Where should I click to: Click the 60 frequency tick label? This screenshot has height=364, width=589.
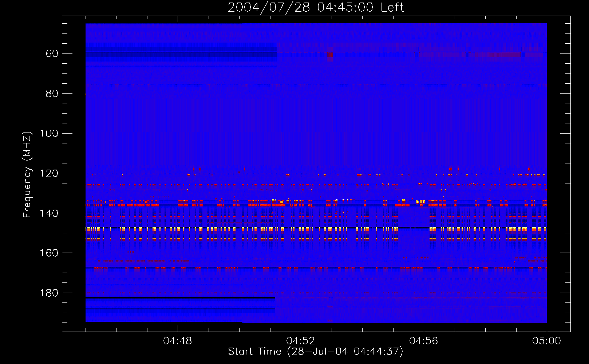(x=52, y=54)
